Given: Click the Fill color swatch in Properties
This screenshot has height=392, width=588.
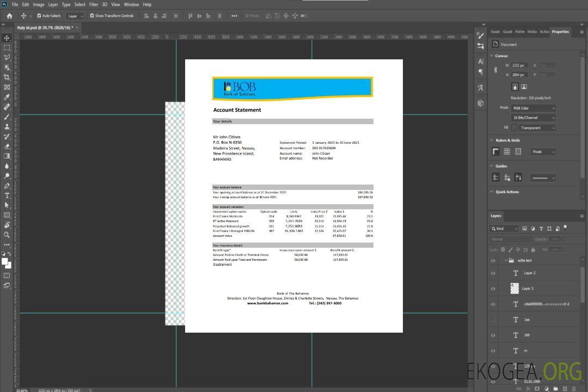Looking at the screenshot, I should tap(514, 128).
